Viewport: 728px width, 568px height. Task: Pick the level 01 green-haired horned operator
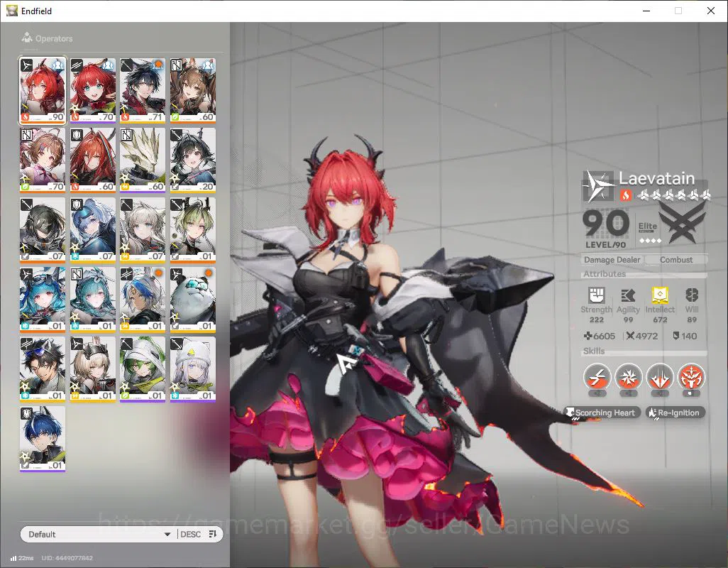tap(193, 230)
